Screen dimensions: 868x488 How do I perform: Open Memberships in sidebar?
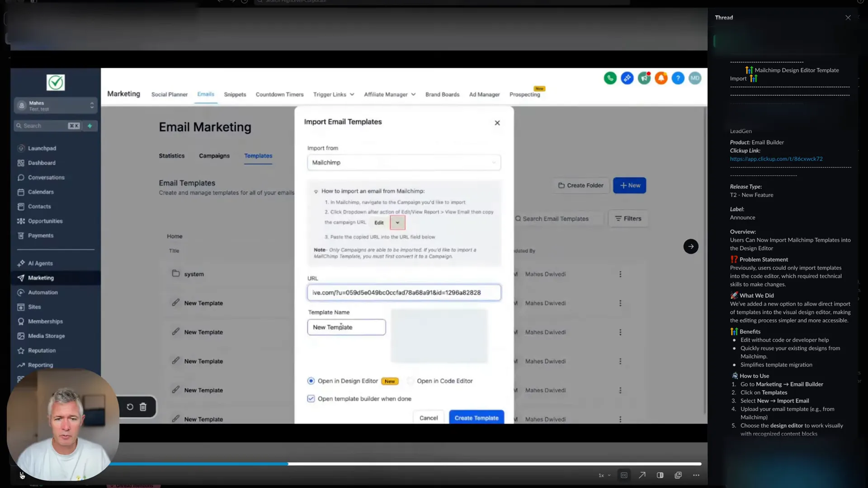[45, 321]
